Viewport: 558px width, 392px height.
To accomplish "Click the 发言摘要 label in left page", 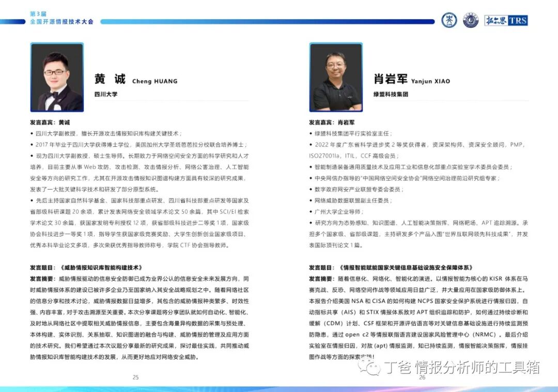I will click(43, 279).
